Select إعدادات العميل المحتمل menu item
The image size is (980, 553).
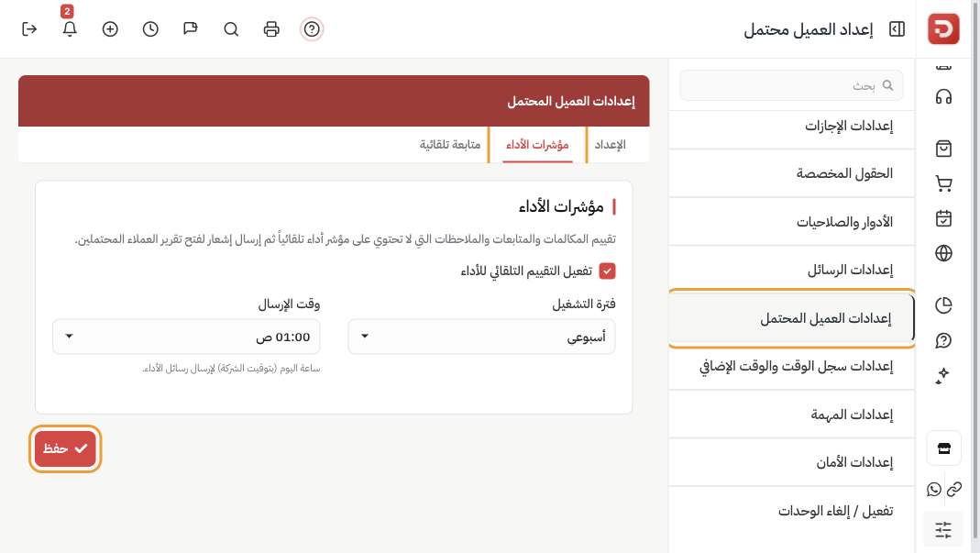(791, 318)
